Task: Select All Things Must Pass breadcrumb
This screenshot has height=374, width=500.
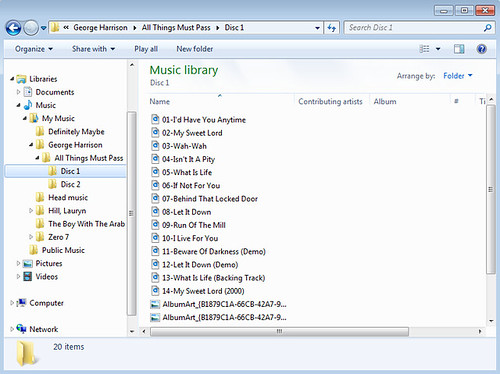Action: click(176, 28)
